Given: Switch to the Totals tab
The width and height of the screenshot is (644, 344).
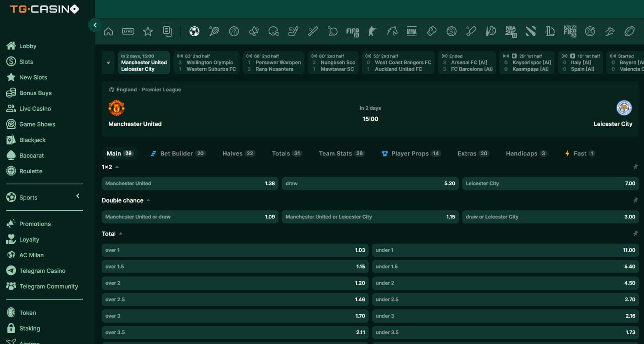Looking at the screenshot, I should point(287,153).
